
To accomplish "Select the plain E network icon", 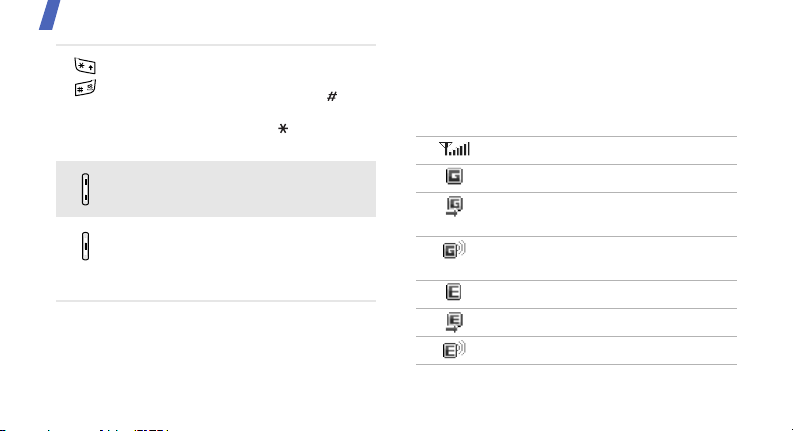I will click(x=453, y=292).
